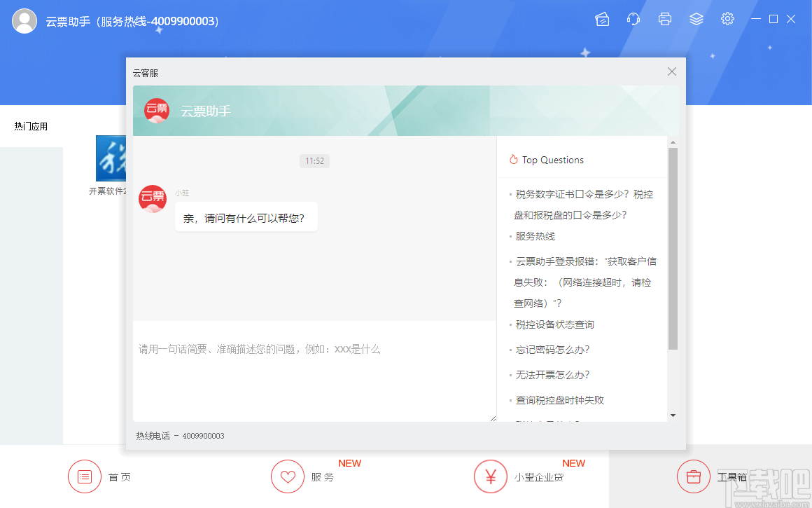The image size is (812, 508).
Task: Open the invoice card icon in title bar
Action: click(x=602, y=19)
